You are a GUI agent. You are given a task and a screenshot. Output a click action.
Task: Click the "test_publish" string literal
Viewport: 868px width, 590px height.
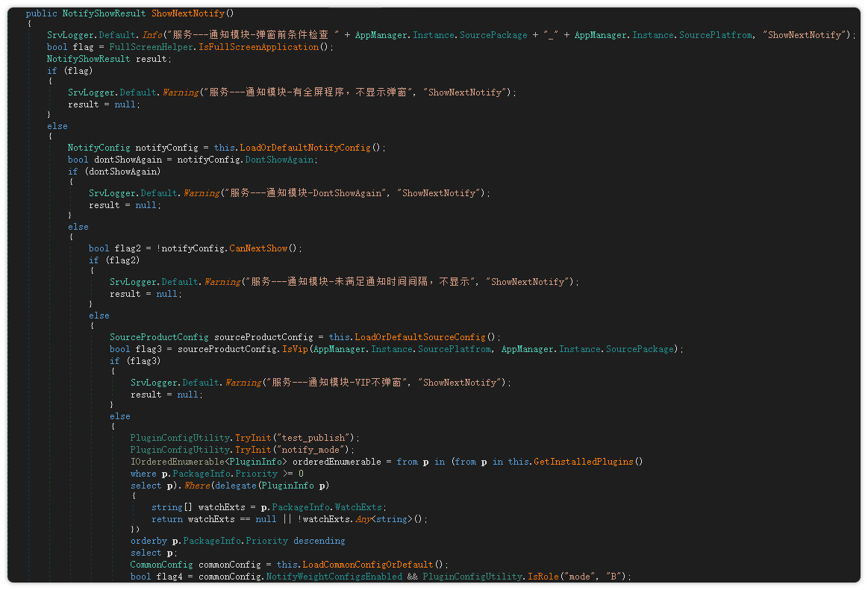pos(313,438)
